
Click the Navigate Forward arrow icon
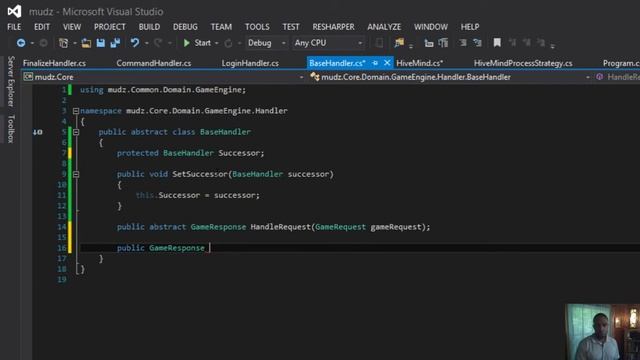click(43, 43)
